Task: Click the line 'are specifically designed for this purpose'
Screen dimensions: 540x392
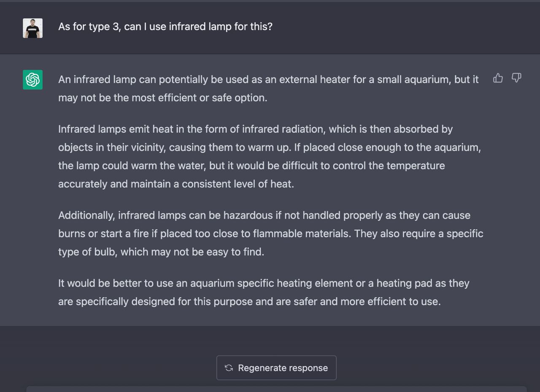Action: pyautogui.click(x=249, y=301)
